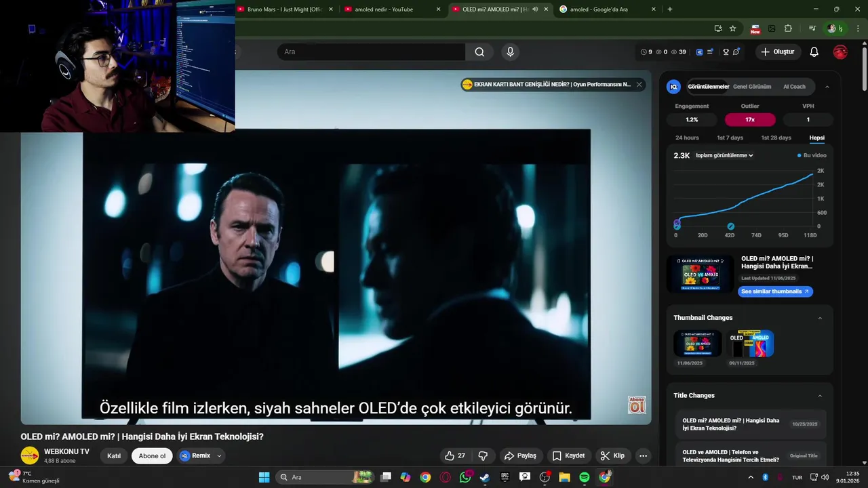868x488 pixels.
Task: Click the YouTube Ara search field
Action: tap(371, 52)
